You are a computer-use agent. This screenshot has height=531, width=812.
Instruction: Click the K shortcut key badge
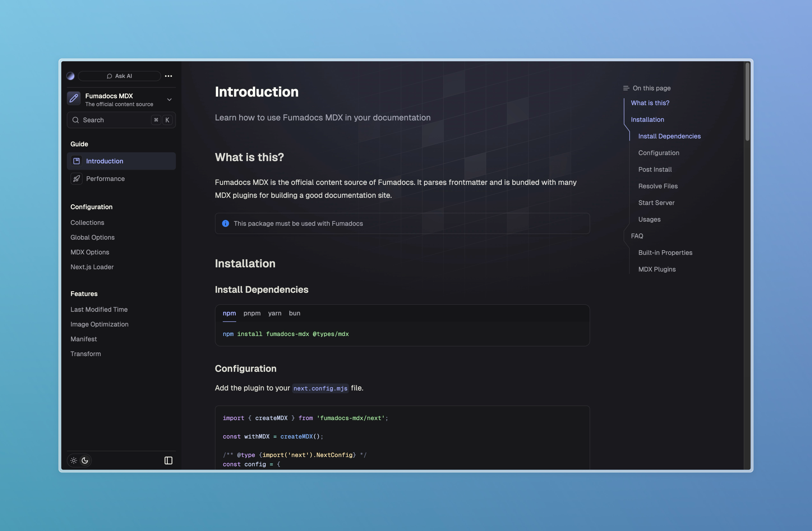167,120
